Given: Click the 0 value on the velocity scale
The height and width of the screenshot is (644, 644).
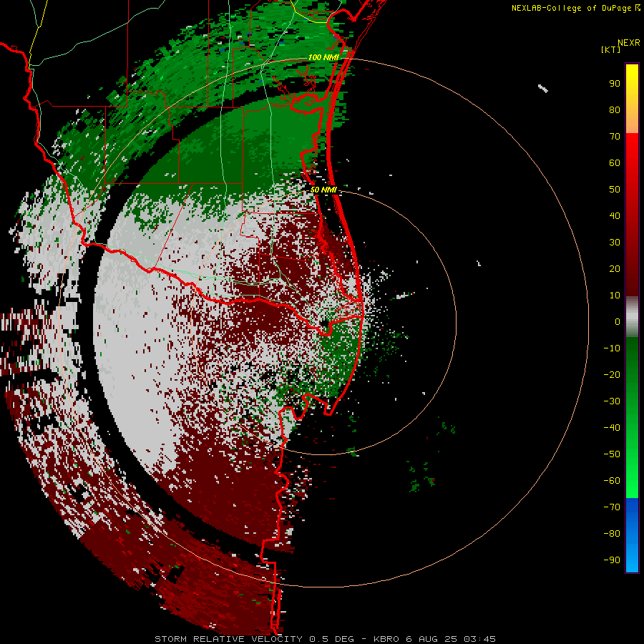Looking at the screenshot, I should pos(618,322).
